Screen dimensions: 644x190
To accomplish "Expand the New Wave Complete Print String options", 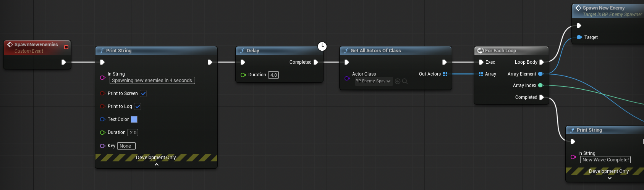I will pos(610,178).
